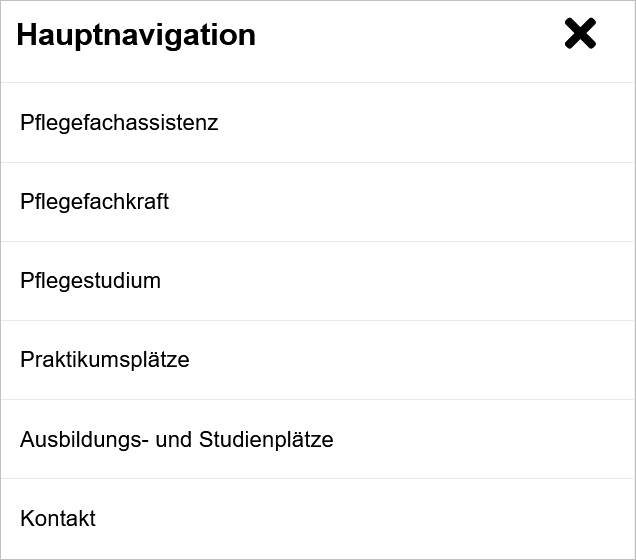The image size is (636, 560).
Task: Navigate to Ausbildungs- und Studienplätze
Action: coord(177,440)
